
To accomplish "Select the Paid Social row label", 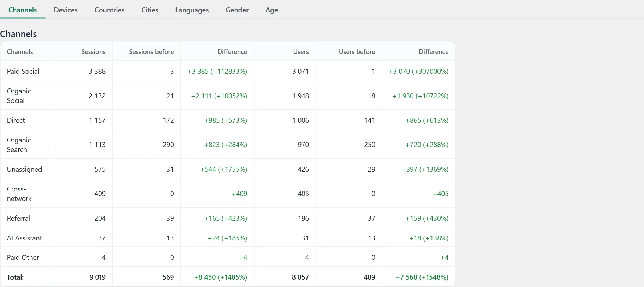I will click(23, 71).
